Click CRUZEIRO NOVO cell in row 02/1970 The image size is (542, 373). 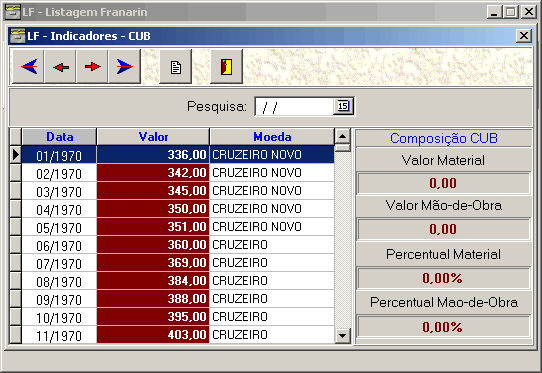[x=272, y=172]
